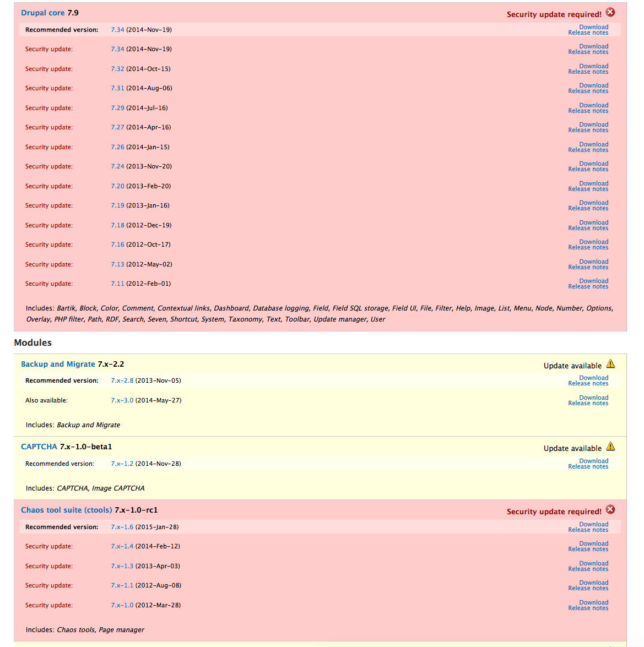The image size is (644, 647).
Task: Open Drupal core version 7.13 link
Action: click(118, 264)
